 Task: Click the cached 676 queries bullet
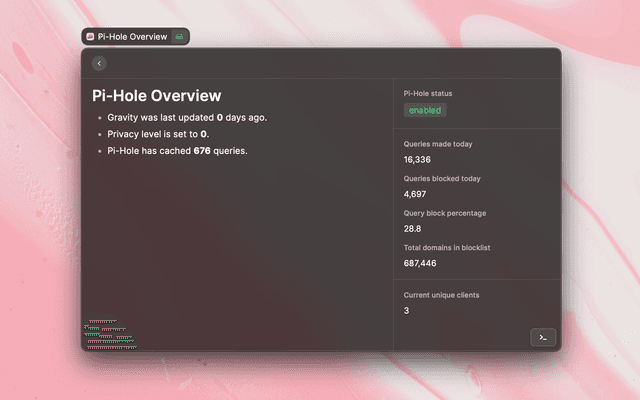click(x=177, y=151)
